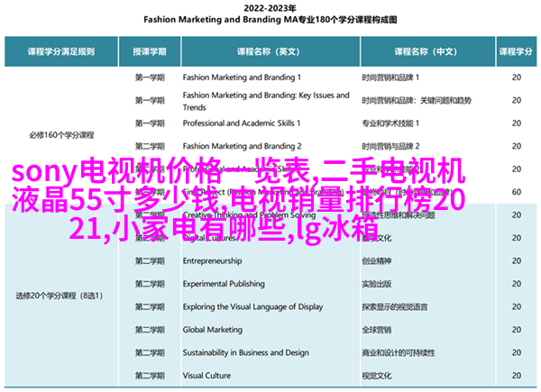Click the "时尚营销和品牌 1" cell

click(x=390, y=77)
